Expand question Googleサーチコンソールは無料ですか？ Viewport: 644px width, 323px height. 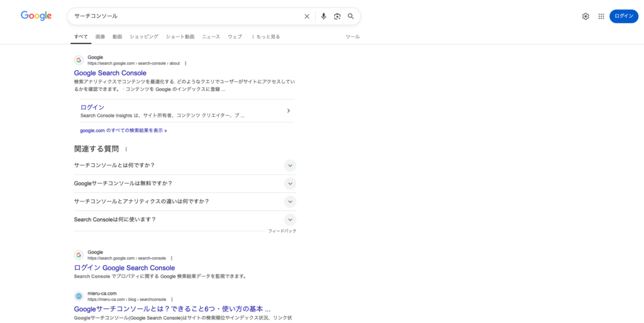click(x=185, y=183)
